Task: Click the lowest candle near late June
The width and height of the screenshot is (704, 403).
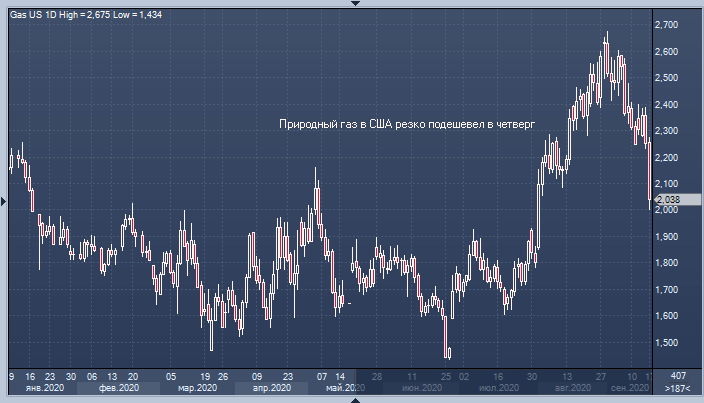Action: pos(448,351)
